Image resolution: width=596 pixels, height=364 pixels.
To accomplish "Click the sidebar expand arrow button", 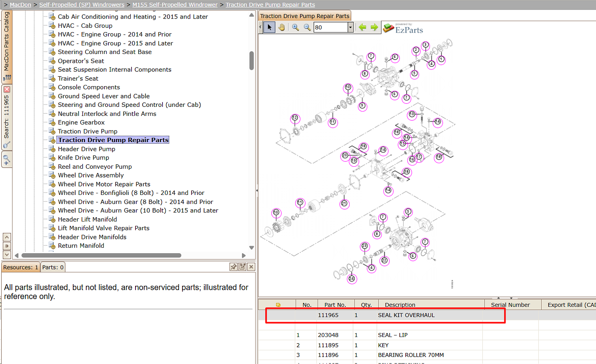I will tap(7, 246).
